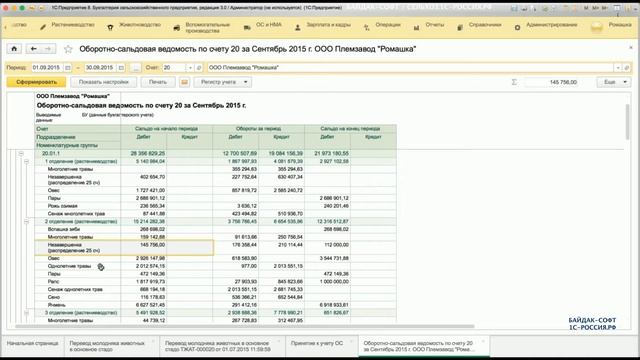Select the Сено row
This screenshot has width=640, height=360.
(x=216, y=297)
